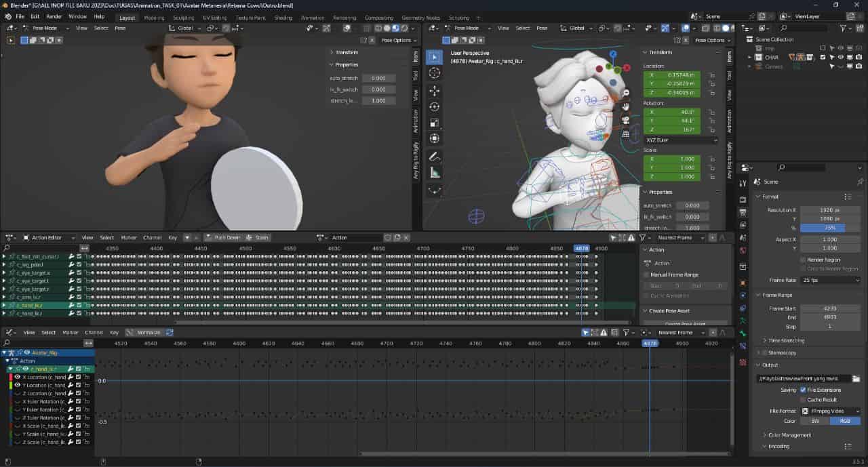Click the viewport pan hand icon
Screen dimensions: 868x467
point(626,106)
